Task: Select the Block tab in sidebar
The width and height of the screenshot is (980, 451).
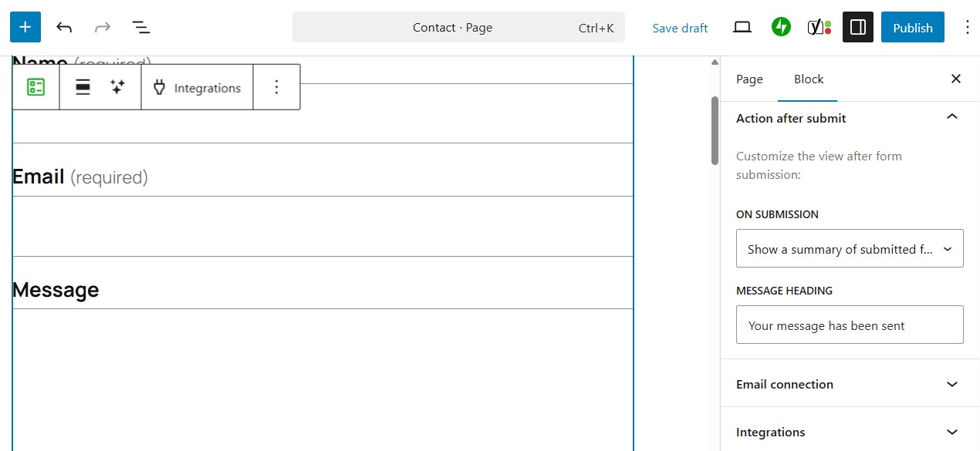Action: point(808,79)
